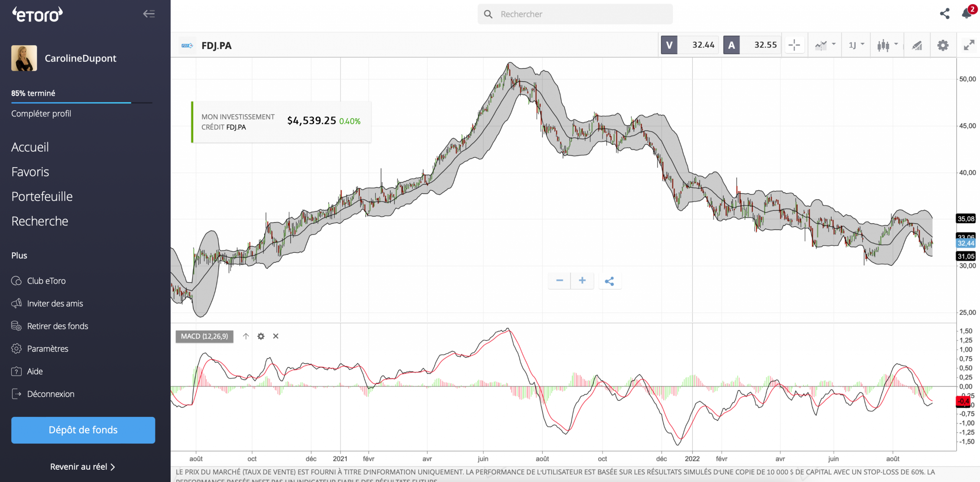This screenshot has width=980, height=482.
Task: Click the FDJ.PA instrument logo
Action: [187, 46]
